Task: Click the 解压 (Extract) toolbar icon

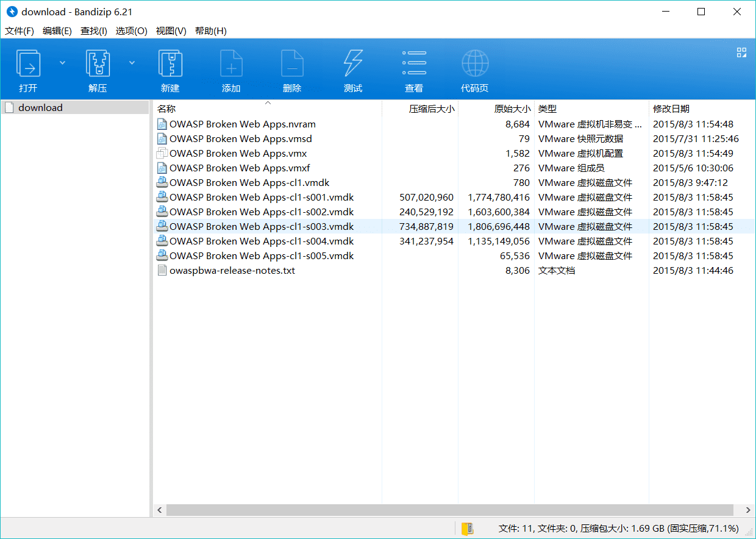Action: tap(98, 63)
